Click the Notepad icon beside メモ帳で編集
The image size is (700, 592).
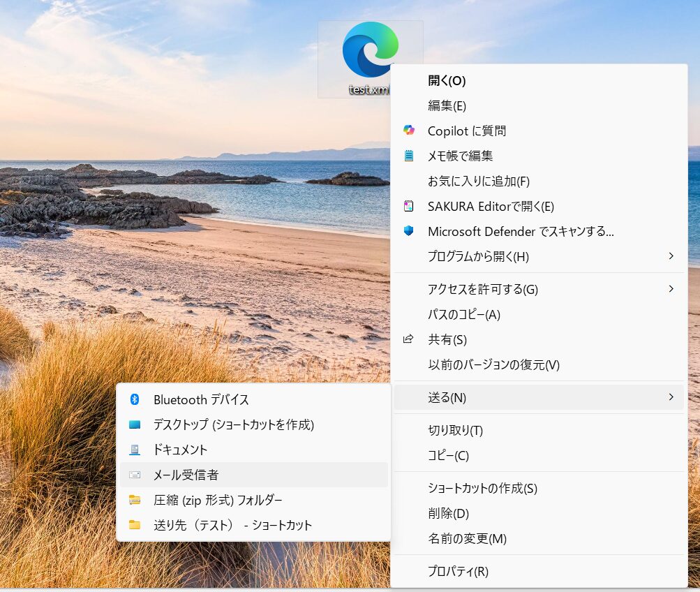click(408, 156)
